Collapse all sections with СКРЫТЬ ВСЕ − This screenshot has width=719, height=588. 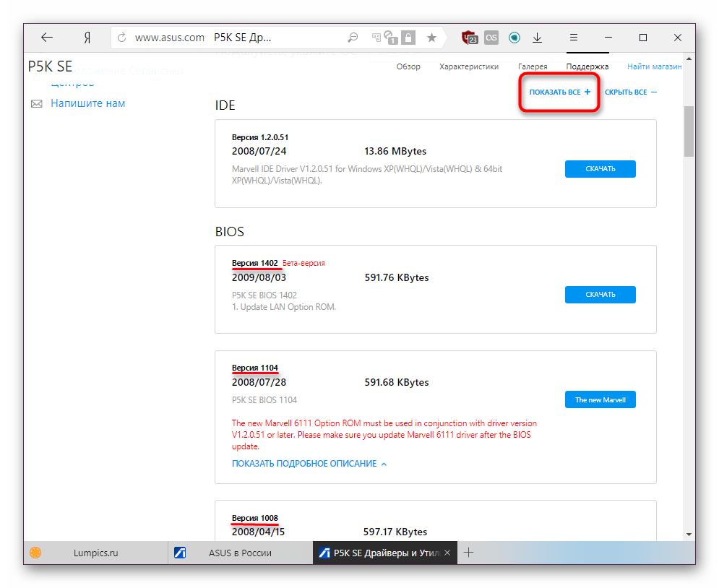click(x=630, y=92)
